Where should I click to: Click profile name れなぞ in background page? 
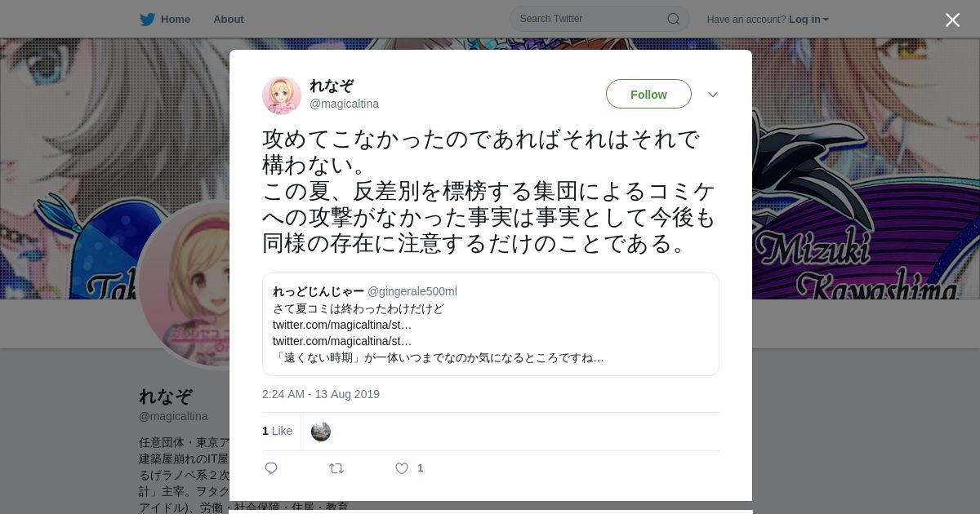click(166, 397)
